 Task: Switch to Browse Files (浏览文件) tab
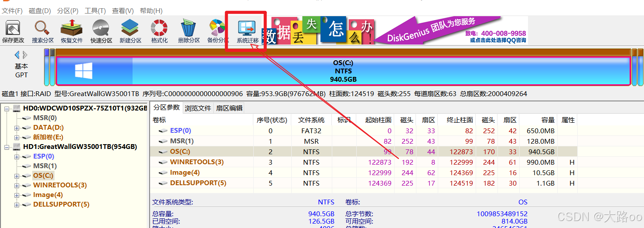(x=198, y=108)
